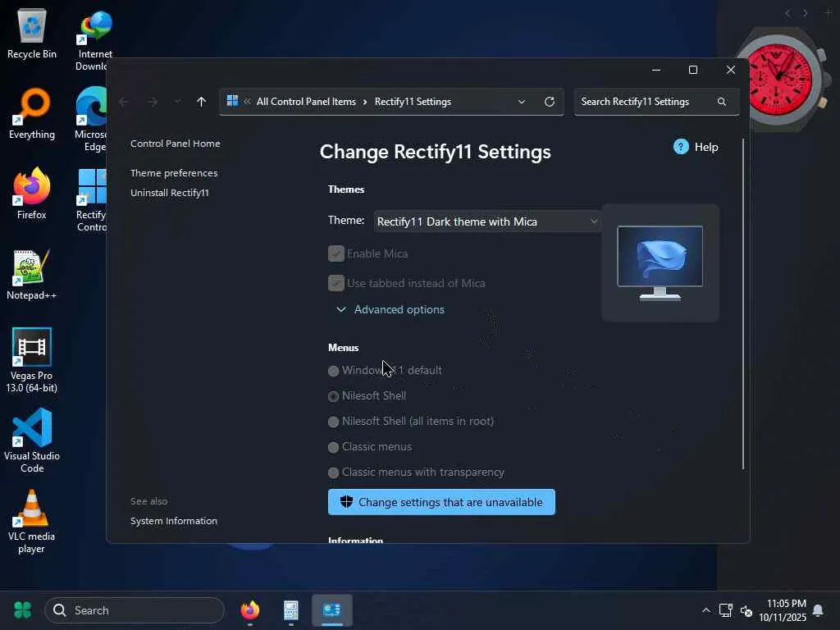Click the See also label
The height and width of the screenshot is (630, 840).
click(x=149, y=501)
